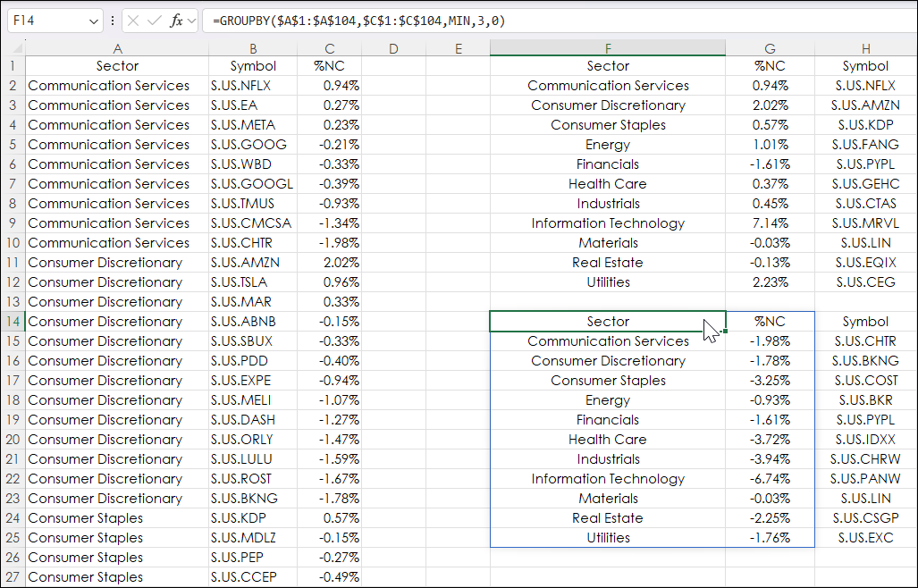Image resolution: width=918 pixels, height=588 pixels.
Task: Click cell containing S.US.NFLX in column B
Action: [x=240, y=86]
